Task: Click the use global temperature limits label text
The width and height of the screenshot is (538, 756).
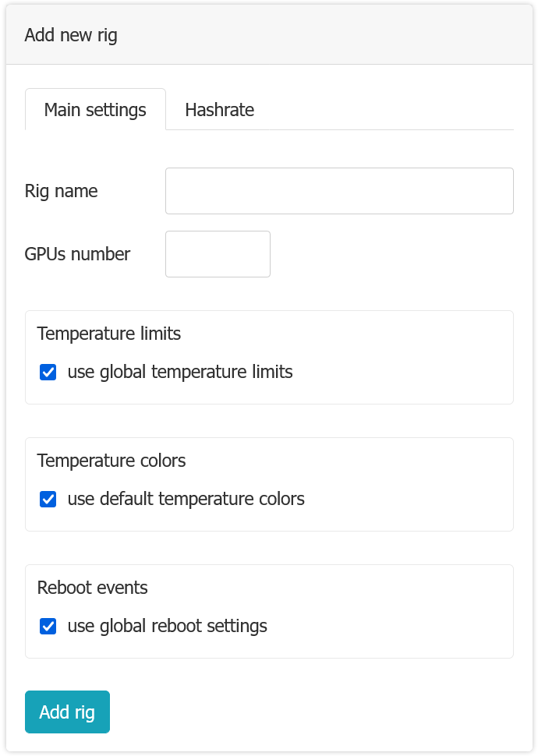Action: [x=178, y=372]
